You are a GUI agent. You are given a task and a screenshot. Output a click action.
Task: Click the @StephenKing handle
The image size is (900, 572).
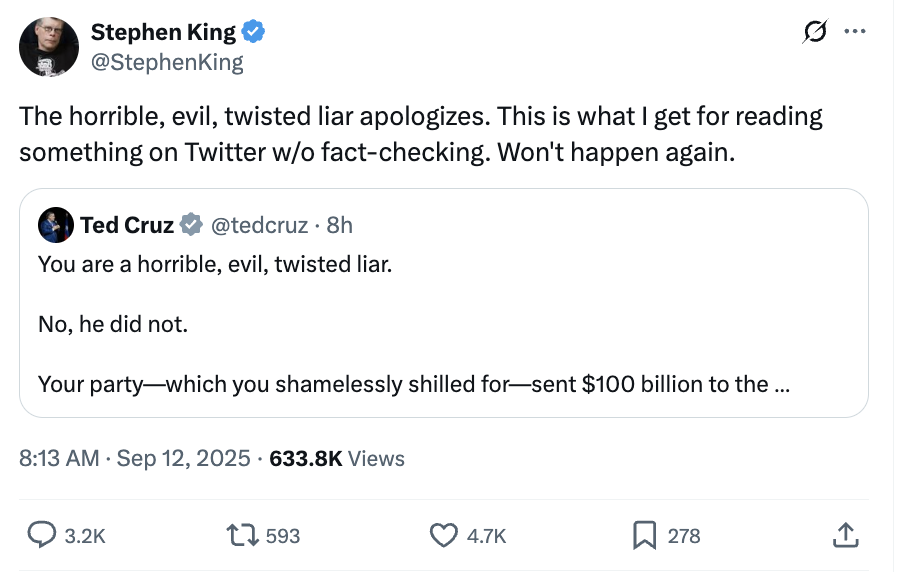coord(166,63)
